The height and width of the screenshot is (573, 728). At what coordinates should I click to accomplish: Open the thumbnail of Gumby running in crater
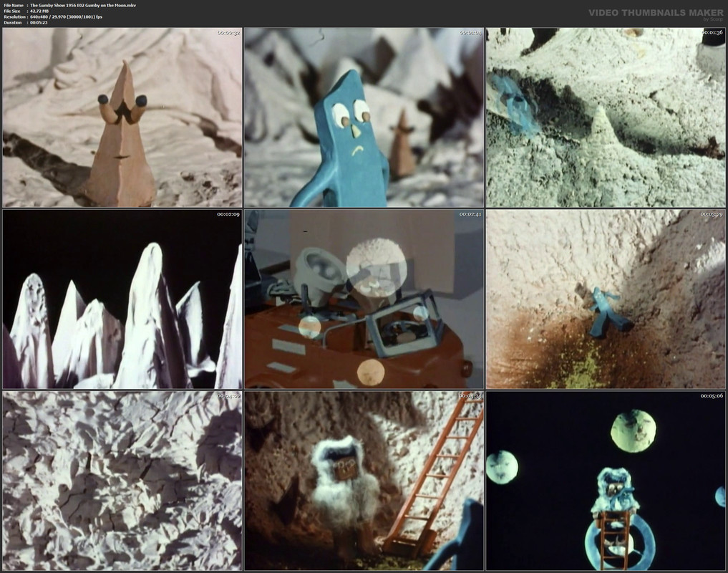pos(606,299)
